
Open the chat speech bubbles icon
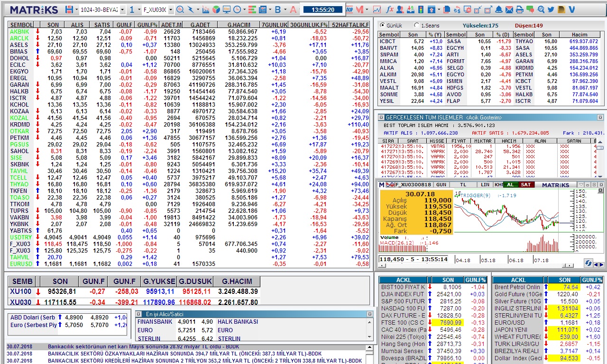(x=530, y=9)
